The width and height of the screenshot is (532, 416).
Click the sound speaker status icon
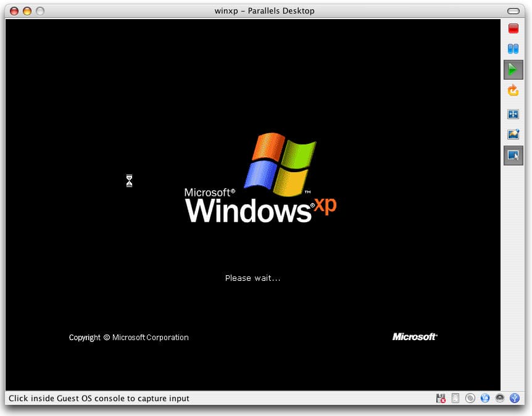coord(500,399)
